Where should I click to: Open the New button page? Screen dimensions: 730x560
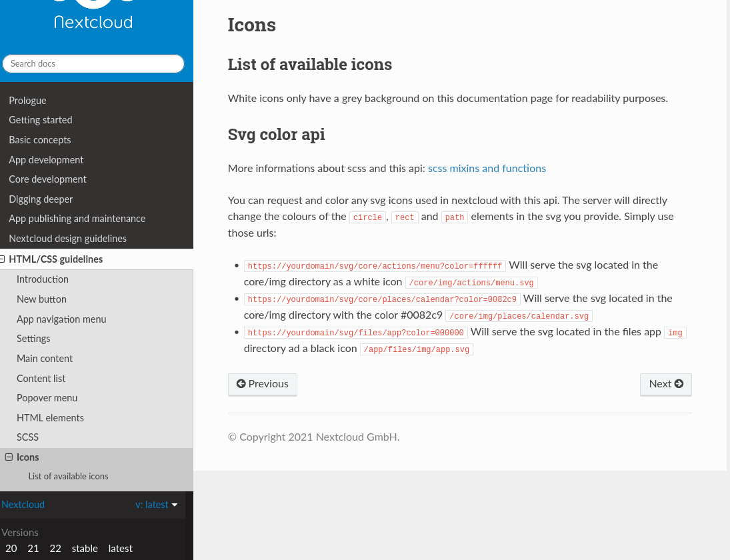pyautogui.click(x=41, y=299)
